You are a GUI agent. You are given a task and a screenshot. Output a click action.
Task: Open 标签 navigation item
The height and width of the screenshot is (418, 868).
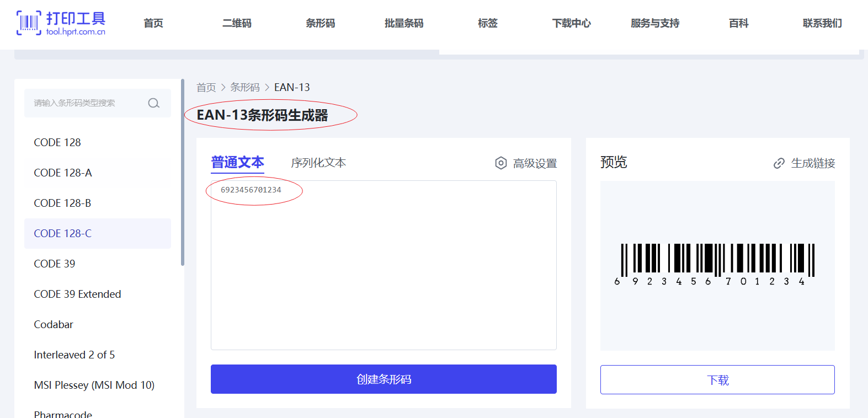(488, 23)
